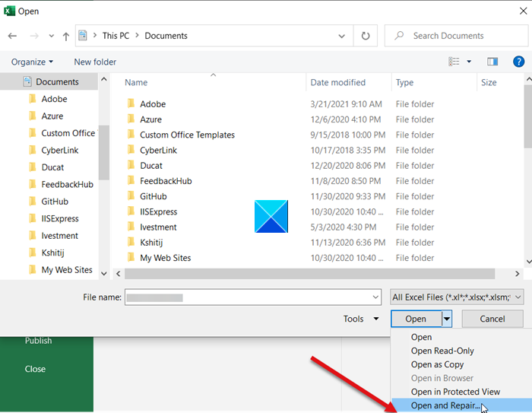Select the GitHub folder in file list

click(154, 196)
